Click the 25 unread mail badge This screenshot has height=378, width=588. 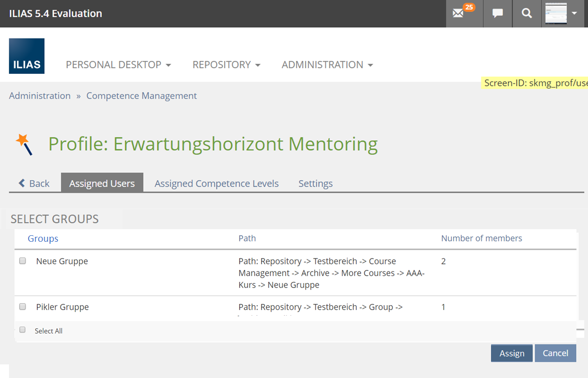[x=469, y=8]
